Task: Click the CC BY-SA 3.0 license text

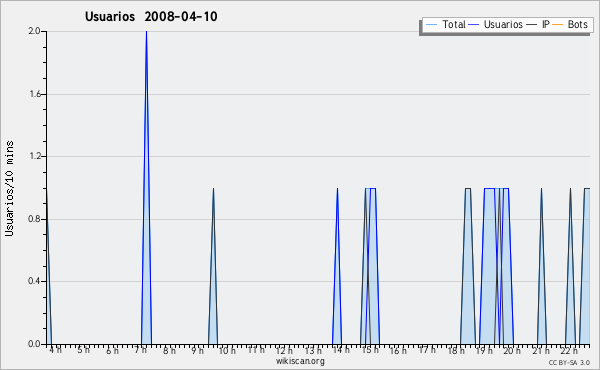Action: (x=569, y=362)
